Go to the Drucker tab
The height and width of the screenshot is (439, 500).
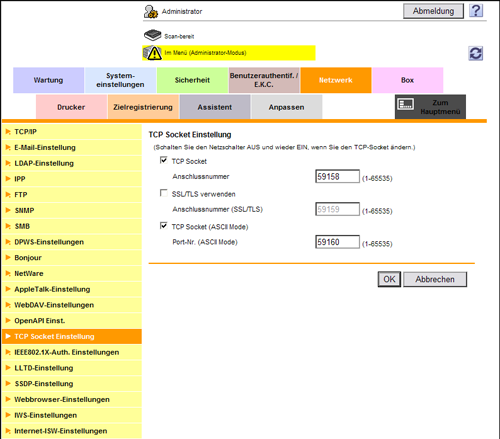[71, 107]
